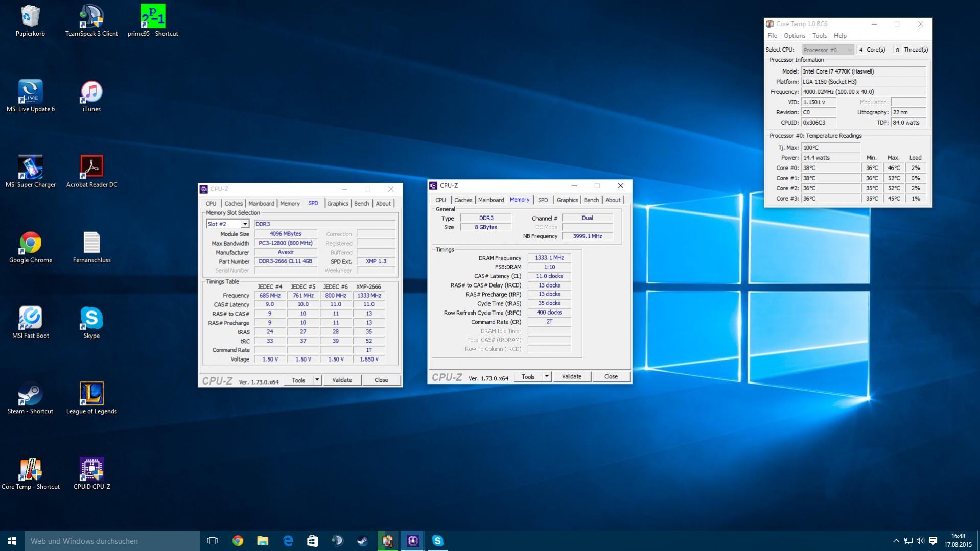The width and height of the screenshot is (980, 551).
Task: Open Bench tab in Memory CPU-Z window
Action: pyautogui.click(x=591, y=200)
